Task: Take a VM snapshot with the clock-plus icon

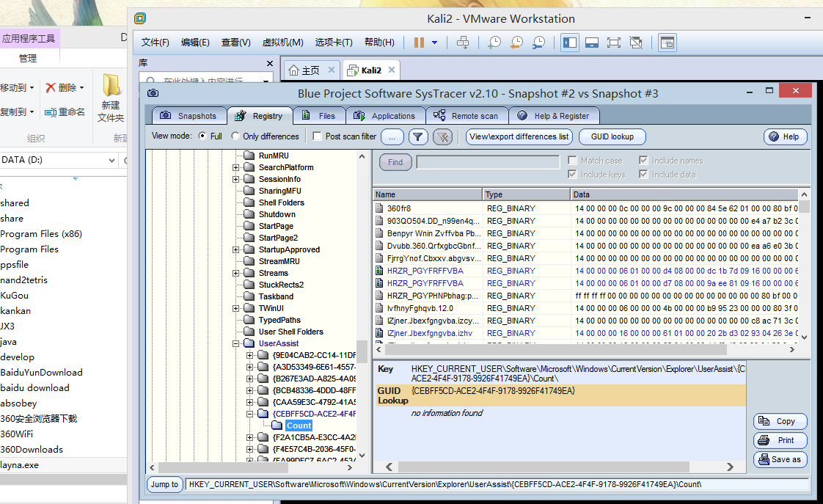Action: pos(494,43)
